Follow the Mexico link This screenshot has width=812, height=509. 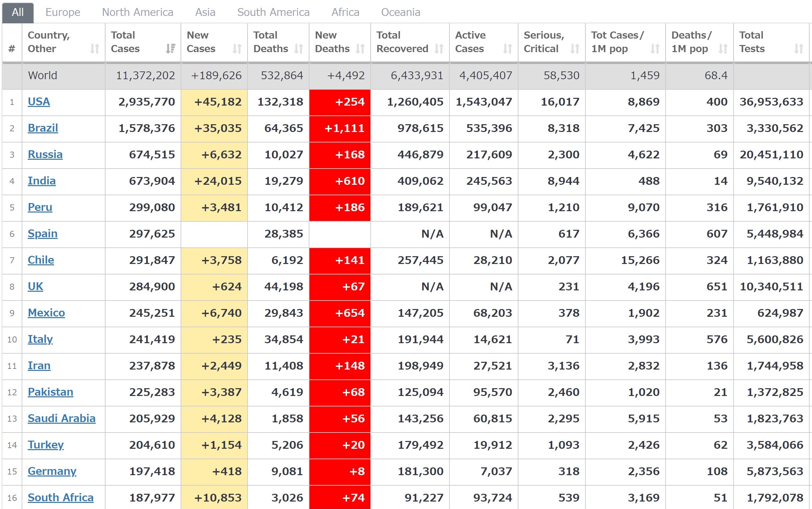click(46, 313)
